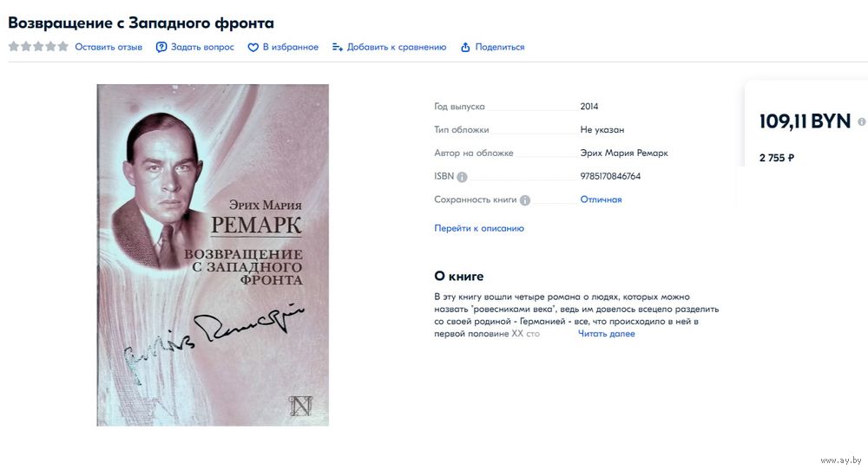Click the fifth rating star
This screenshot has height=470, width=868.
[63, 47]
